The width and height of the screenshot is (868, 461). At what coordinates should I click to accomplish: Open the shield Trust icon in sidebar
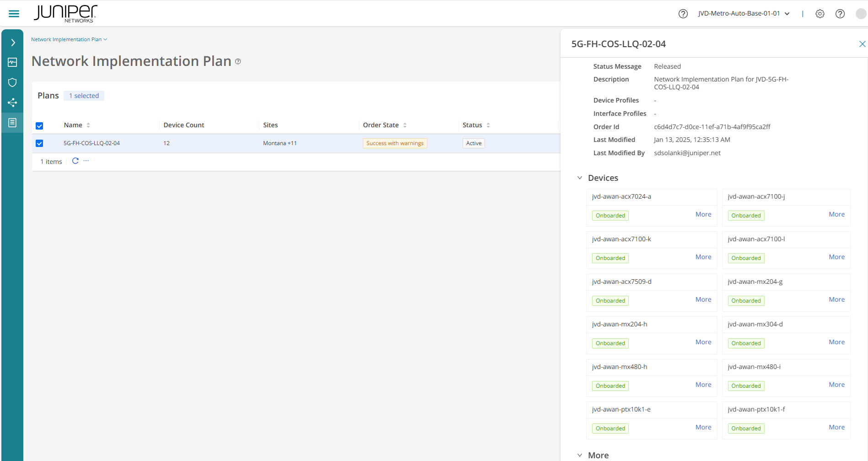click(x=12, y=82)
